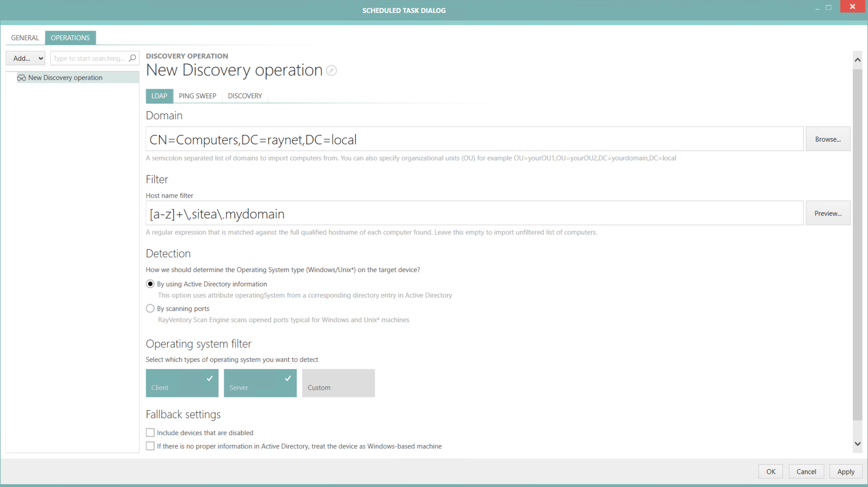The height and width of the screenshot is (487, 868).
Task: Apply the scheduled task changes
Action: (x=846, y=471)
